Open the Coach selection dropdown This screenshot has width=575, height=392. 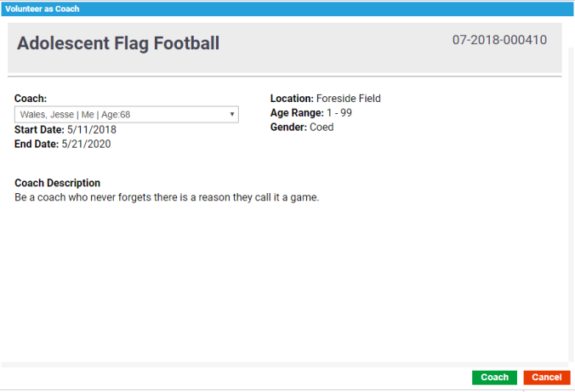(x=126, y=115)
